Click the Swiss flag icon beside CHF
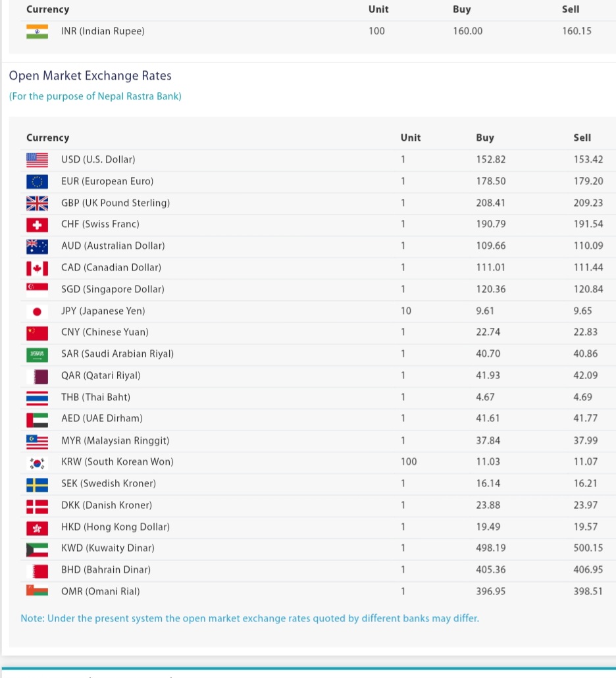Image resolution: width=616 pixels, height=678 pixels. [x=37, y=225]
